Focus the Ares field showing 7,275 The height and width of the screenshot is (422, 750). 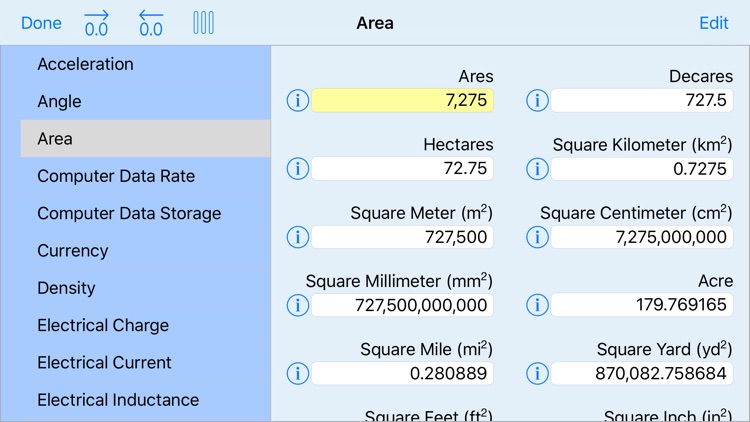click(402, 100)
